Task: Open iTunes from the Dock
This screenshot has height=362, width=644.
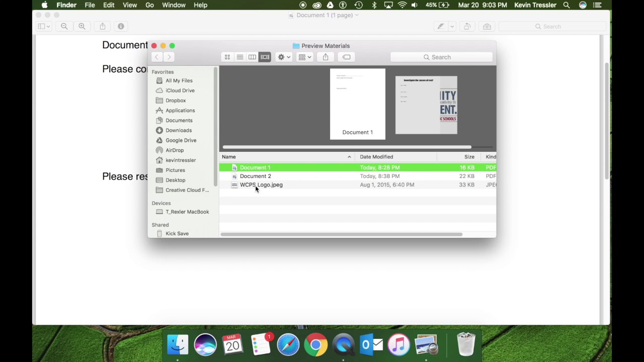Action: (399, 345)
